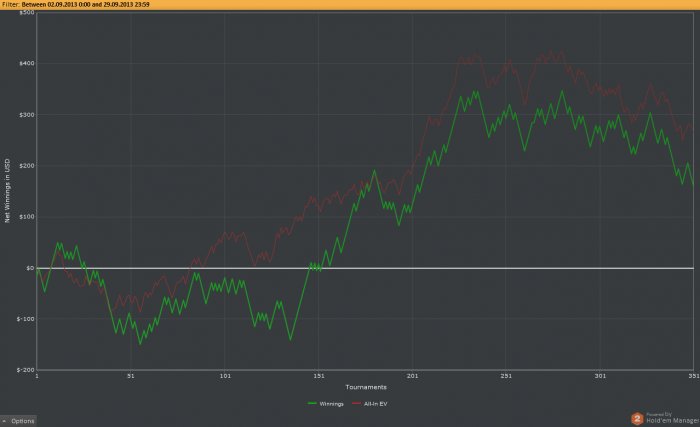Image resolution: width=700 pixels, height=427 pixels.
Task: Open the Powered by Hold'em Manager link
Action: (x=672, y=418)
